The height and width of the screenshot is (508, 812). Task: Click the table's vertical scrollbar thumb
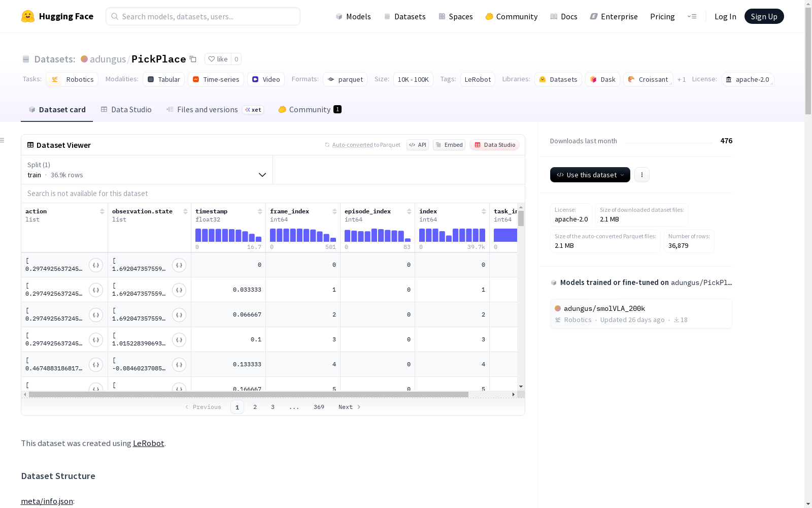click(x=521, y=218)
